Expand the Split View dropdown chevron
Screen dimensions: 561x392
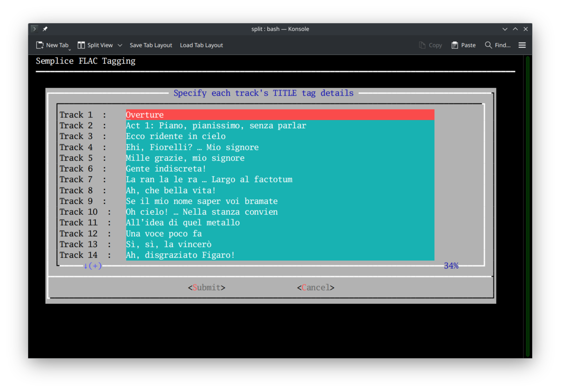120,45
